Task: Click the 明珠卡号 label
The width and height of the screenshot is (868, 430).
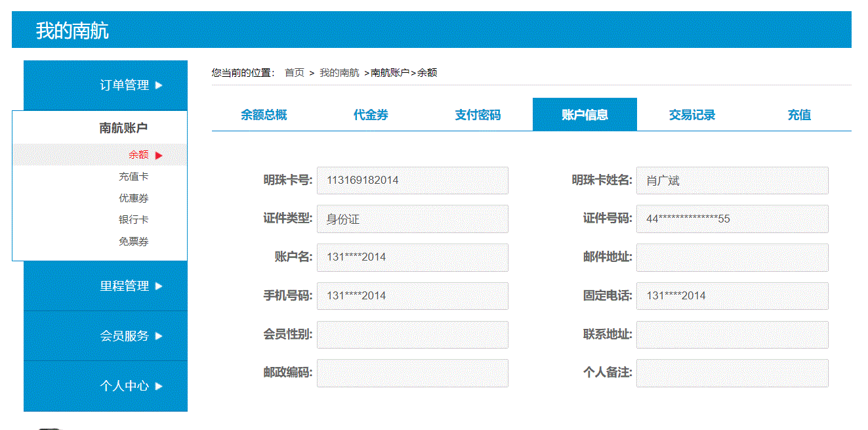Action: (x=288, y=180)
